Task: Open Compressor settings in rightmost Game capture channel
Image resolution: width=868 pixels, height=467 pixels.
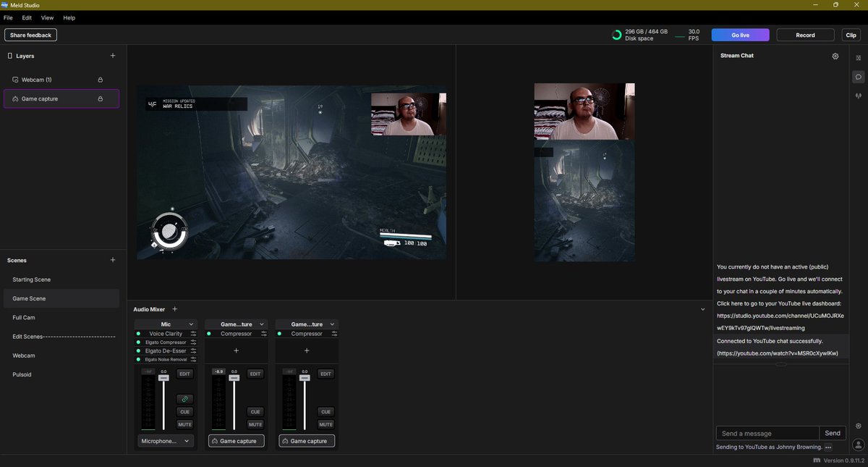Action: click(x=334, y=334)
